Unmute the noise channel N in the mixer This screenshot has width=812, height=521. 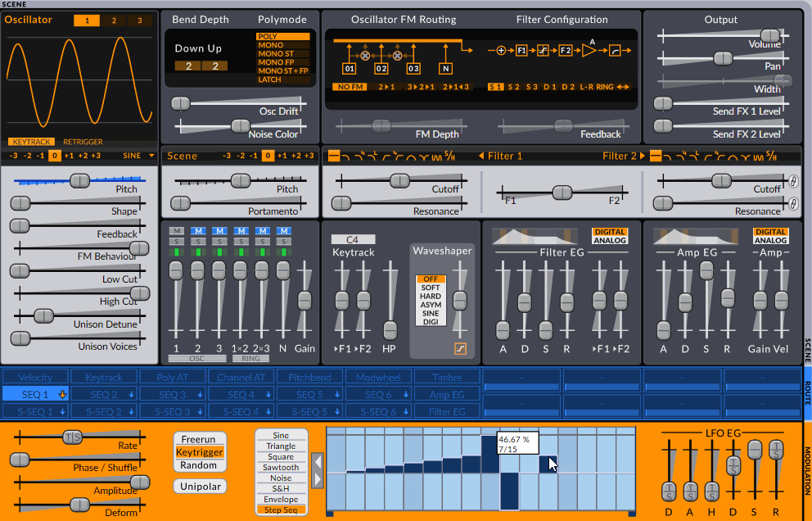click(x=284, y=231)
